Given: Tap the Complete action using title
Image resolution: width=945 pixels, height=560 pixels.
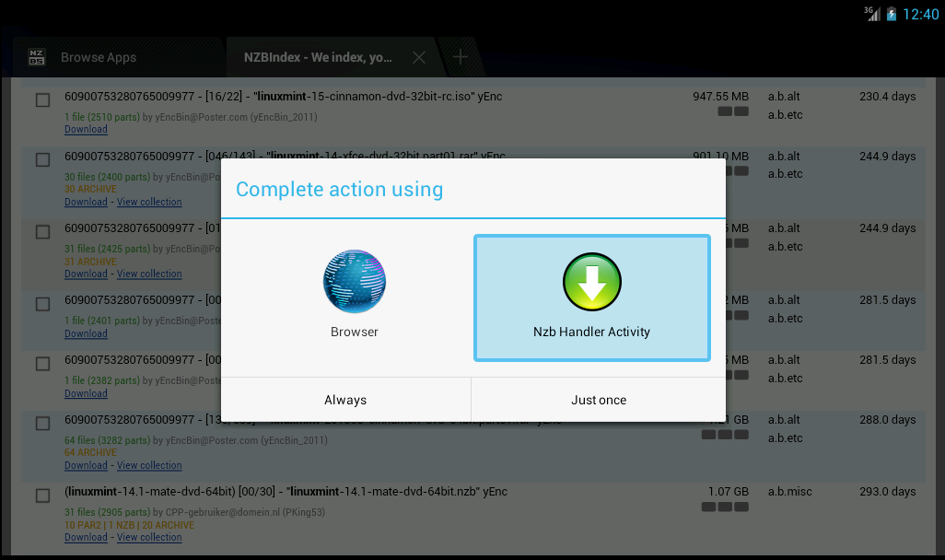Looking at the screenshot, I should 339,190.
